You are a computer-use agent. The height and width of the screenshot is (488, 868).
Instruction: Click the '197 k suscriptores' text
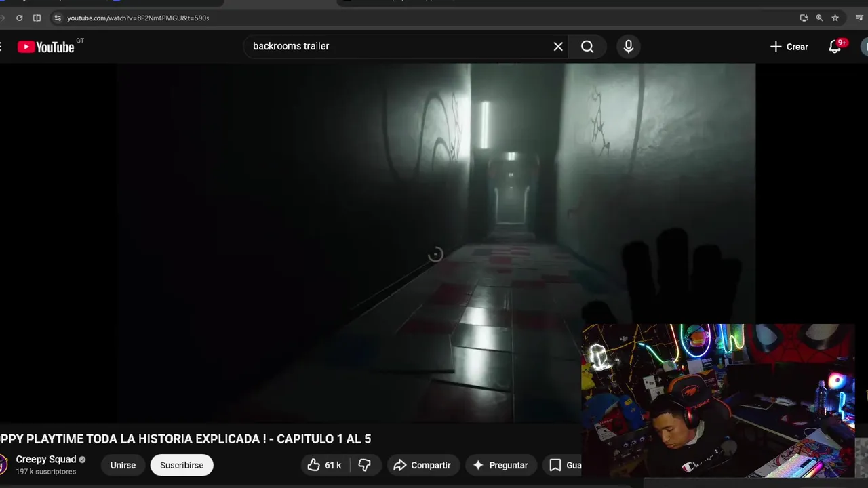point(46,472)
